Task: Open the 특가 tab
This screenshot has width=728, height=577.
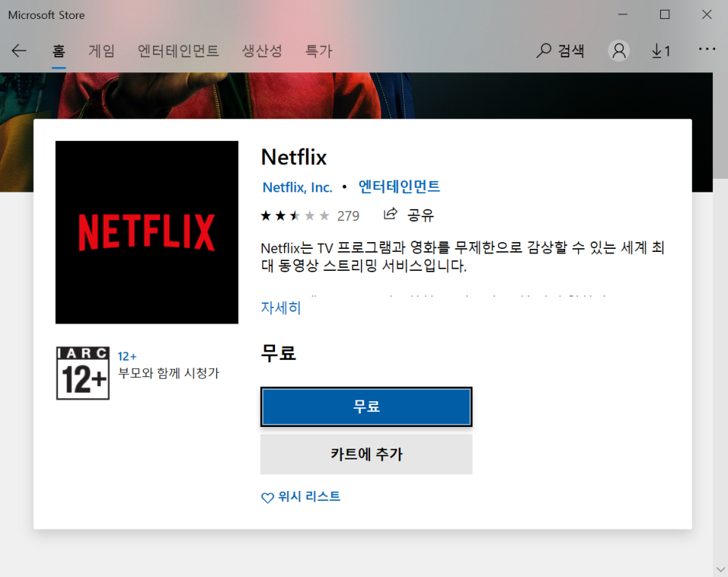Action: (x=319, y=51)
